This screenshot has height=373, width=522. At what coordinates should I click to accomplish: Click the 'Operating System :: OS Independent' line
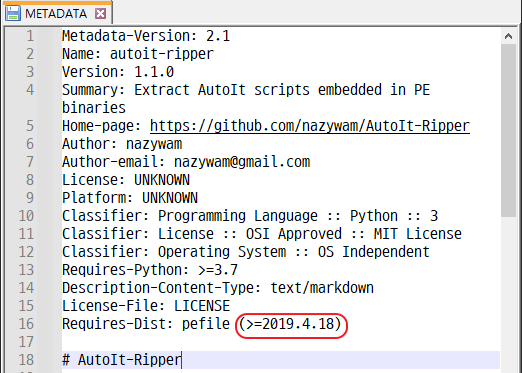246,252
